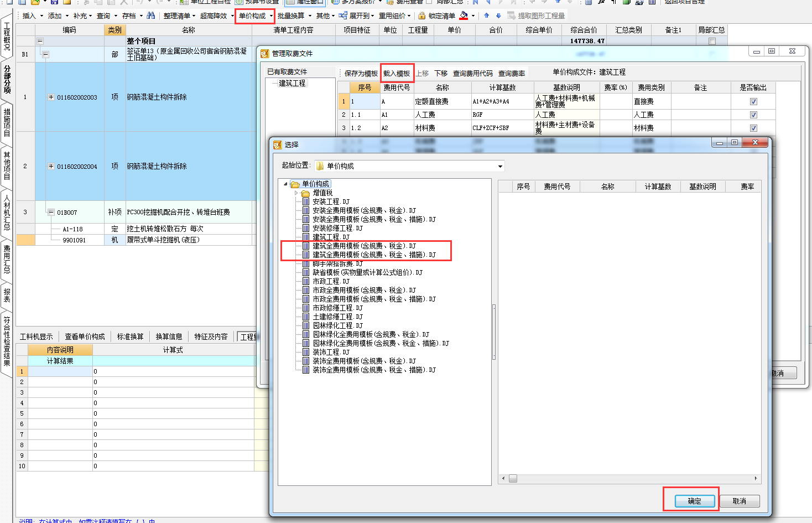Open the 批量换算 toolbar dropdown menu
This screenshot has height=523, width=812.
coord(310,16)
